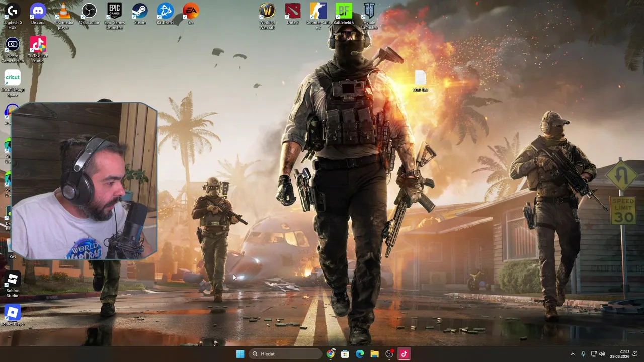Click the EA app desktop shortcut
The width and height of the screenshot is (644, 362).
pos(191,14)
